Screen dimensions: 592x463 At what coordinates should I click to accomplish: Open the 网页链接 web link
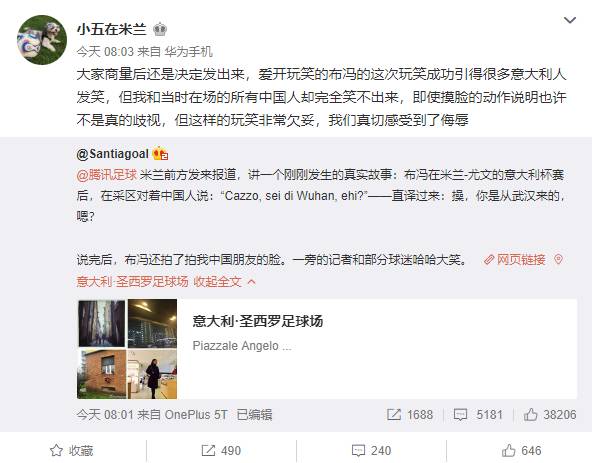click(515, 260)
